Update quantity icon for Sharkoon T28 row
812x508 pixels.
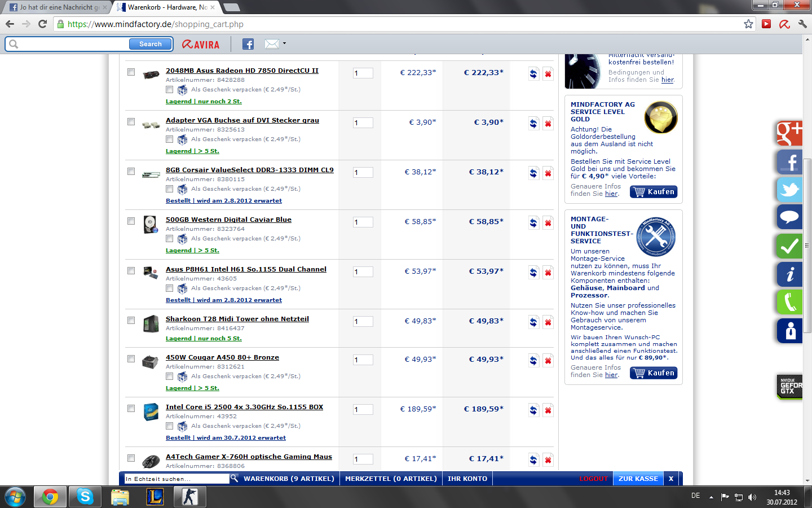pyautogui.click(x=533, y=322)
